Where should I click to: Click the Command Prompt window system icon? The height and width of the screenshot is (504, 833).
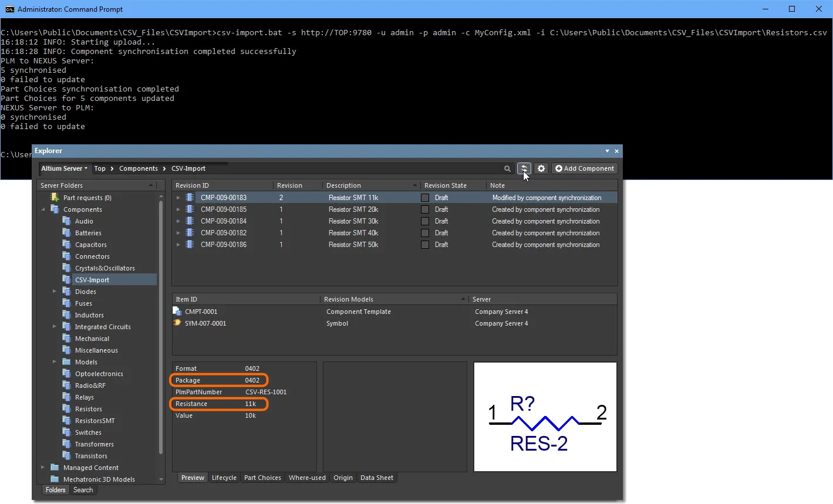9,9
